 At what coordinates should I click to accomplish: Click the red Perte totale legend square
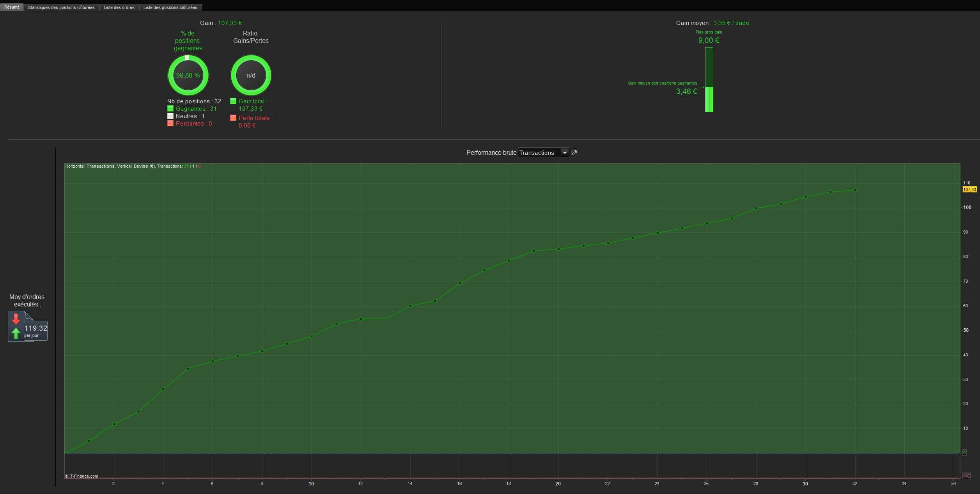click(233, 118)
